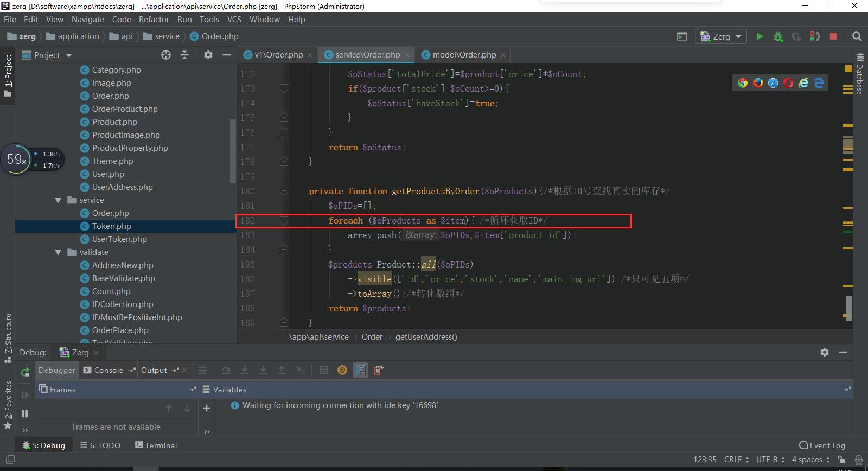Open the Refactor menu
The image size is (868, 471).
[154, 20]
